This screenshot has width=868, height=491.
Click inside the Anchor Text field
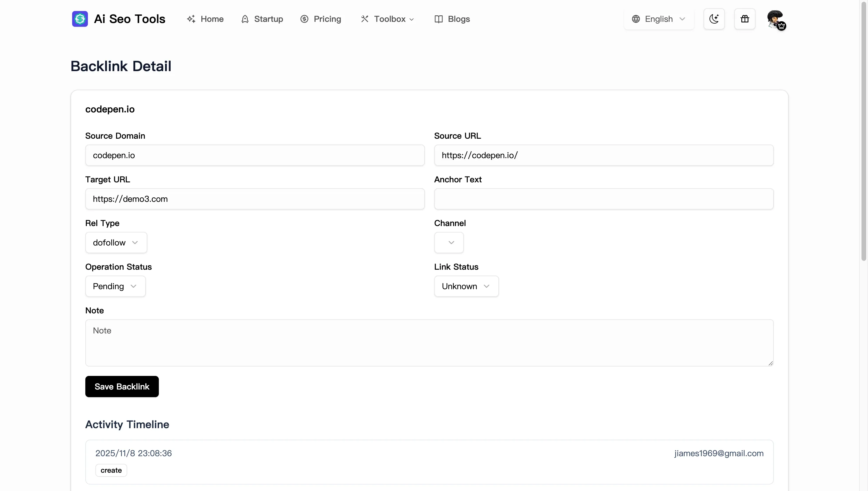click(x=603, y=199)
